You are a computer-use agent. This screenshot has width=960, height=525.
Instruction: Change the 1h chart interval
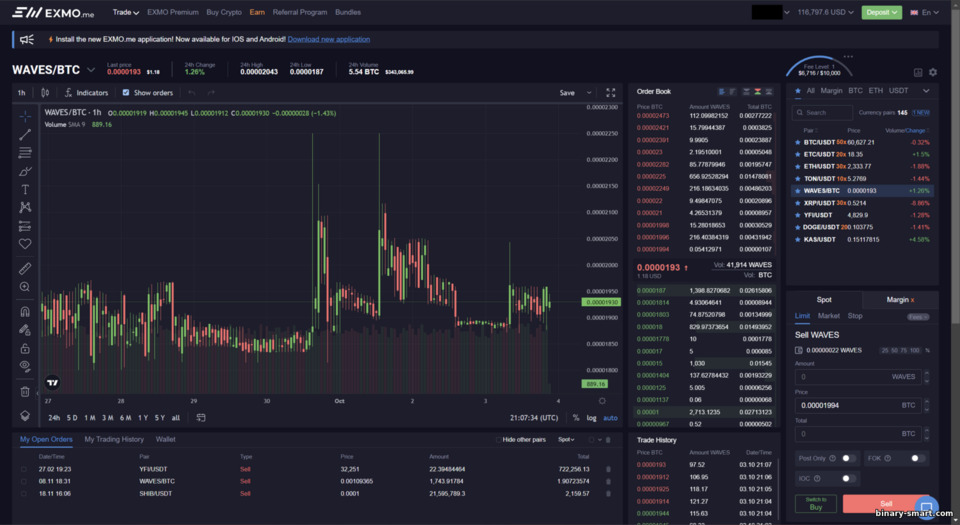21,92
